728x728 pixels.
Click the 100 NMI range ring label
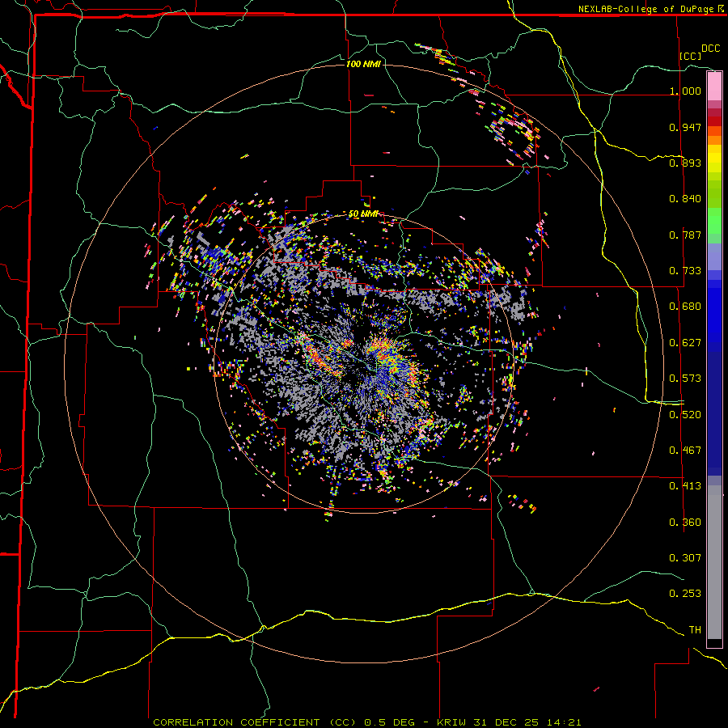tap(363, 64)
